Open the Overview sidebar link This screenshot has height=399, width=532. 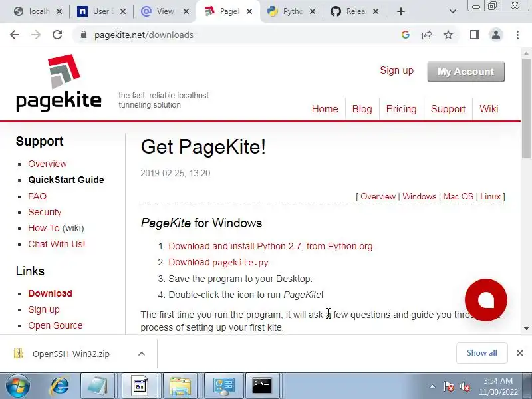[x=47, y=164]
